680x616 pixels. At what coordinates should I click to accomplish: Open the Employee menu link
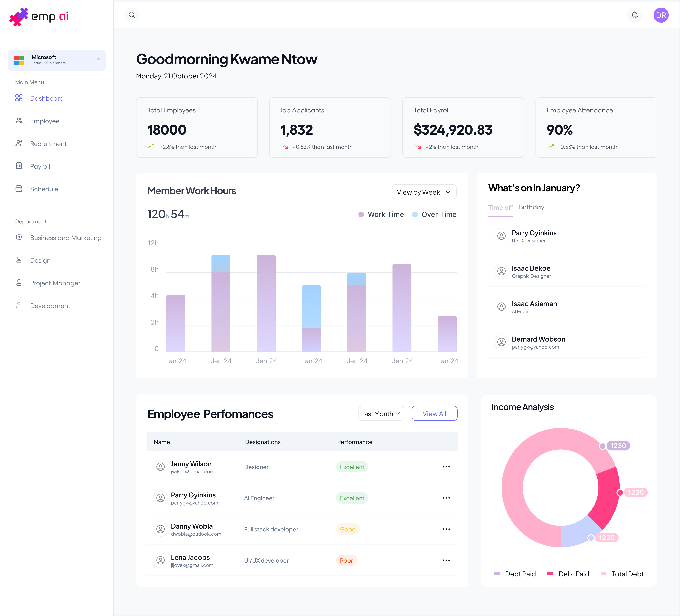pos(45,121)
